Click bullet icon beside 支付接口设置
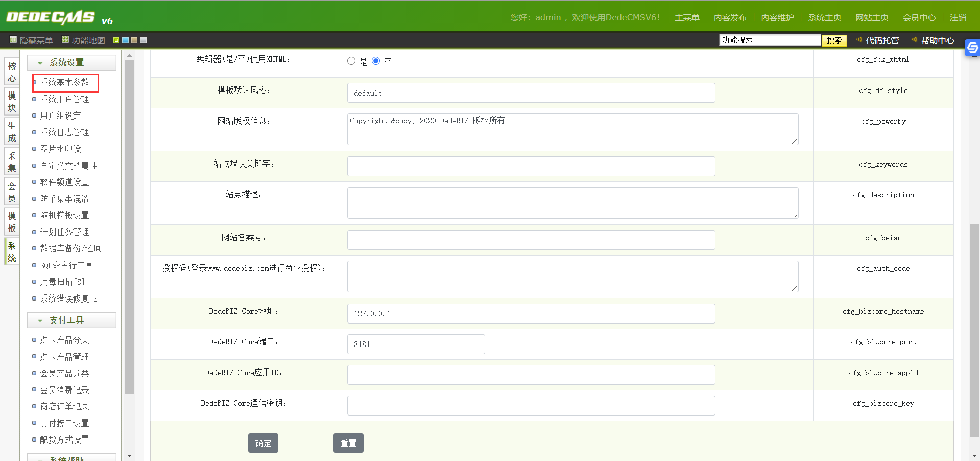 click(34, 423)
